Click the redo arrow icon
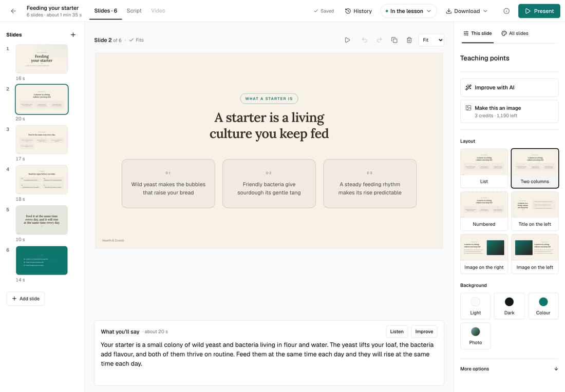The height and width of the screenshot is (392, 565). tap(379, 40)
